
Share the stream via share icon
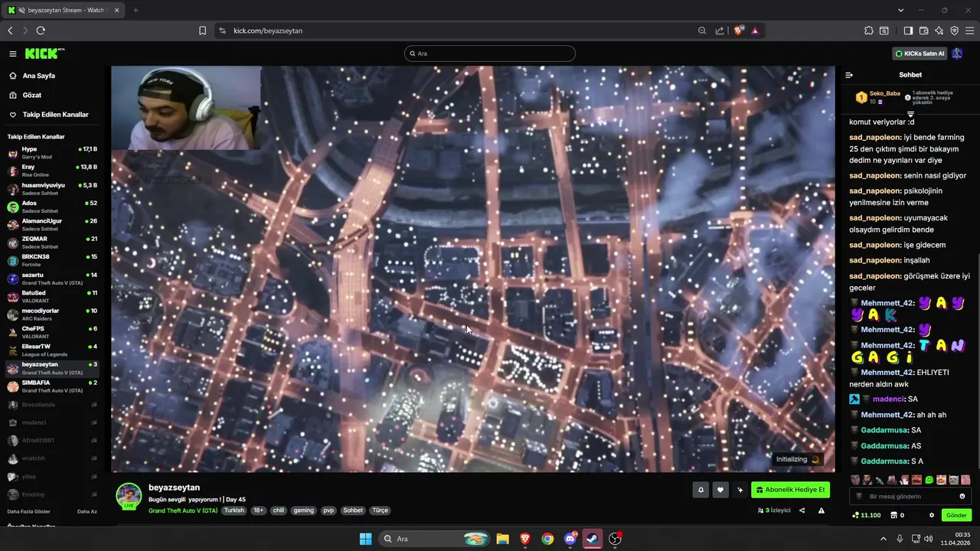point(802,510)
